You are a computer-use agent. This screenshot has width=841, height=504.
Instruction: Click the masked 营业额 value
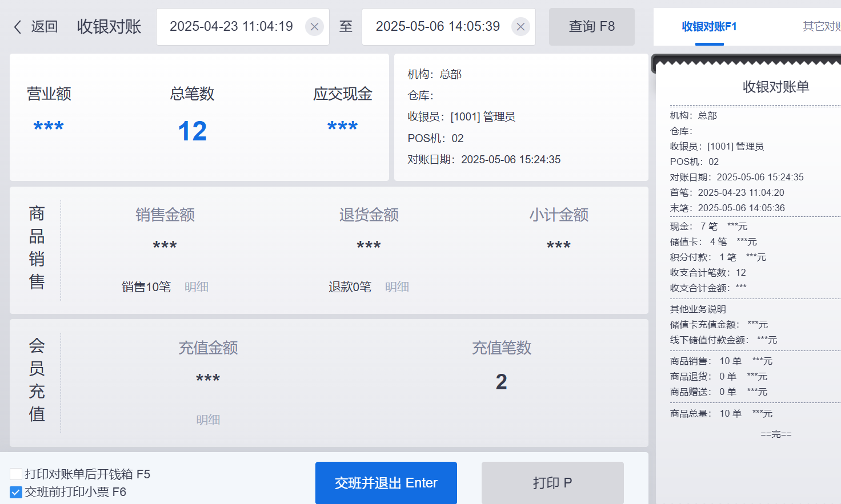pos(49,126)
